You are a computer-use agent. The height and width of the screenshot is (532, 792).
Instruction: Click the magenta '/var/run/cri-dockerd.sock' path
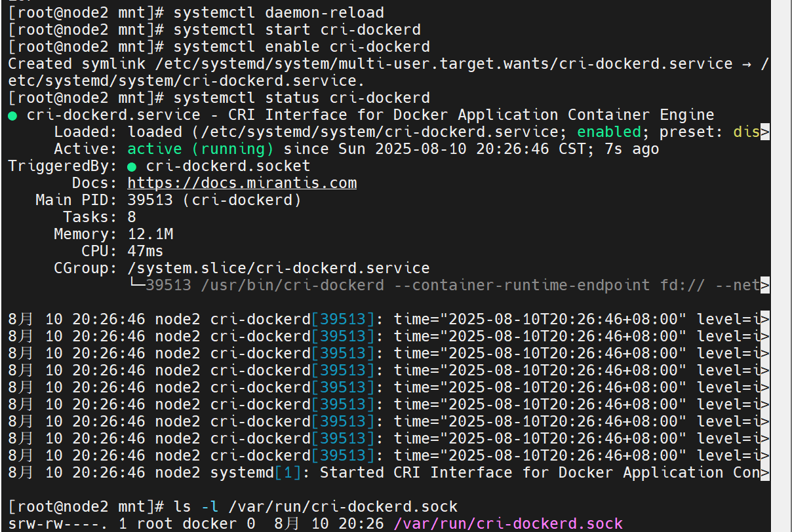tap(508, 523)
